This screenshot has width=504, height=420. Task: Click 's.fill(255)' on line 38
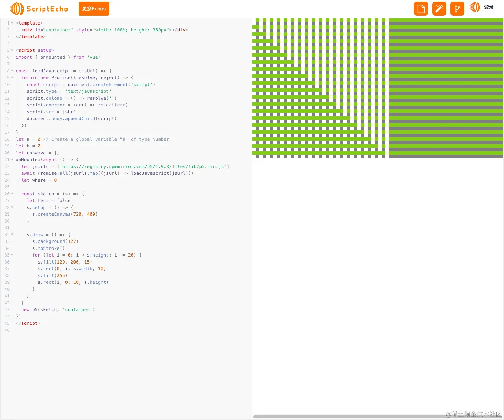point(52,276)
